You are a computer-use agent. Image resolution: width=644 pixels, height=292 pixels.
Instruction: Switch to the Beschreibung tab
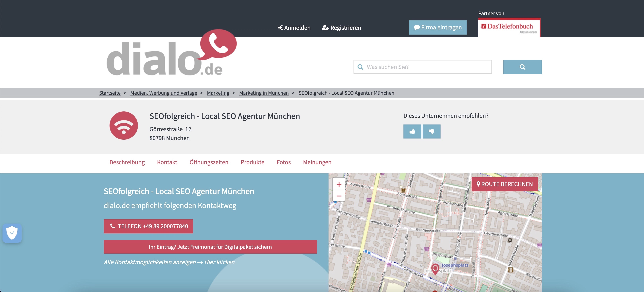pyautogui.click(x=127, y=162)
